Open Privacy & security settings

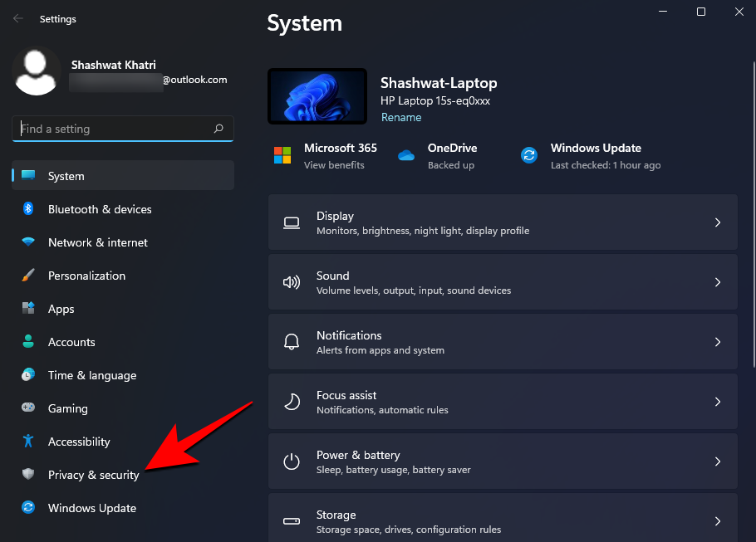[x=93, y=475]
